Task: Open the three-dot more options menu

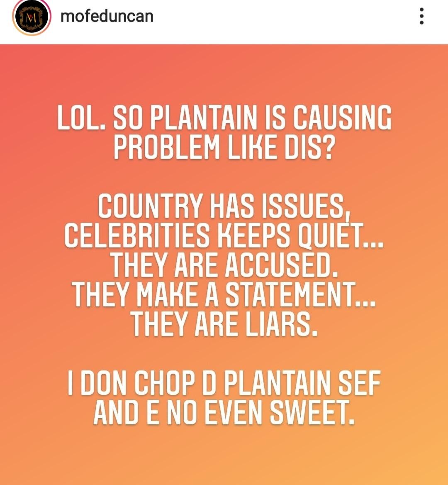Action: pyautogui.click(x=421, y=17)
